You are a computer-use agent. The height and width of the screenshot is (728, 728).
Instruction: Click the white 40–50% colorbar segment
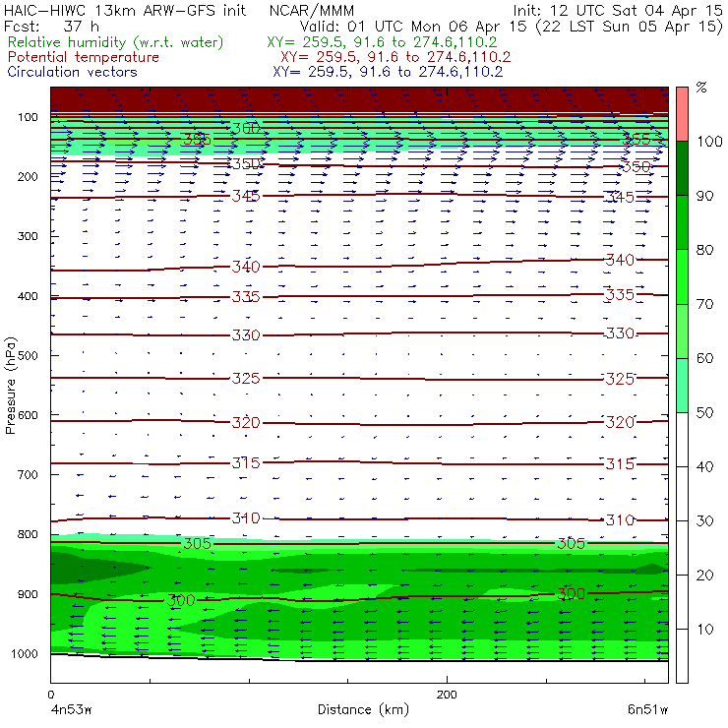682,440
